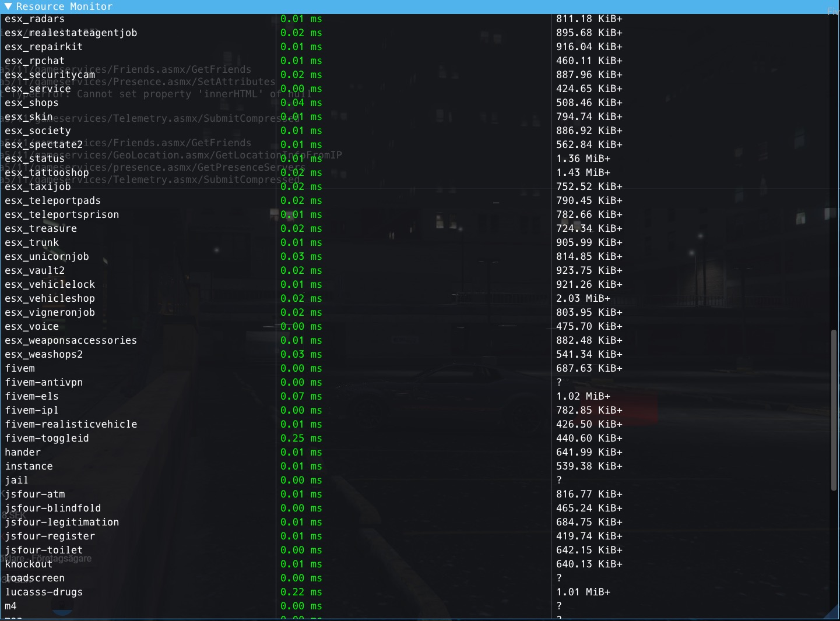Click the m4 resource name
The image size is (840, 621).
[11, 606]
